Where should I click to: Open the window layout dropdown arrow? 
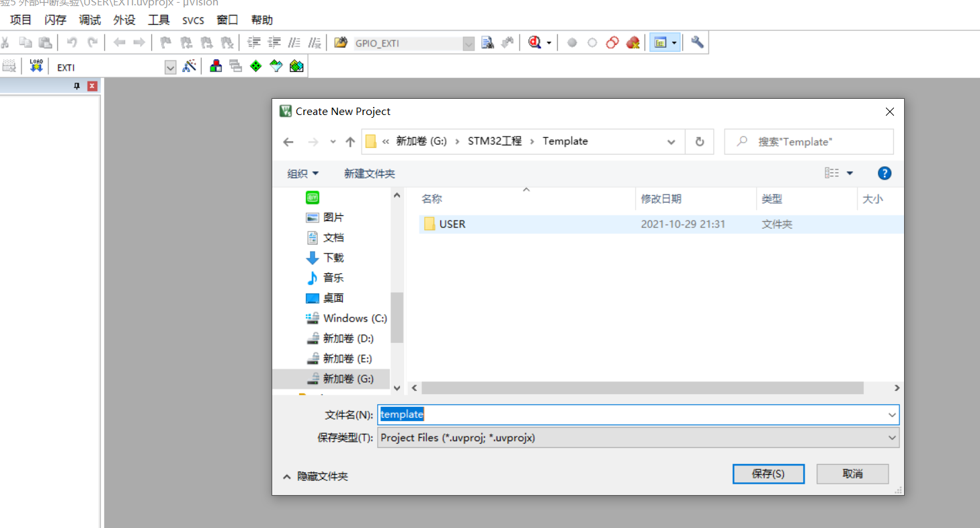tap(674, 42)
